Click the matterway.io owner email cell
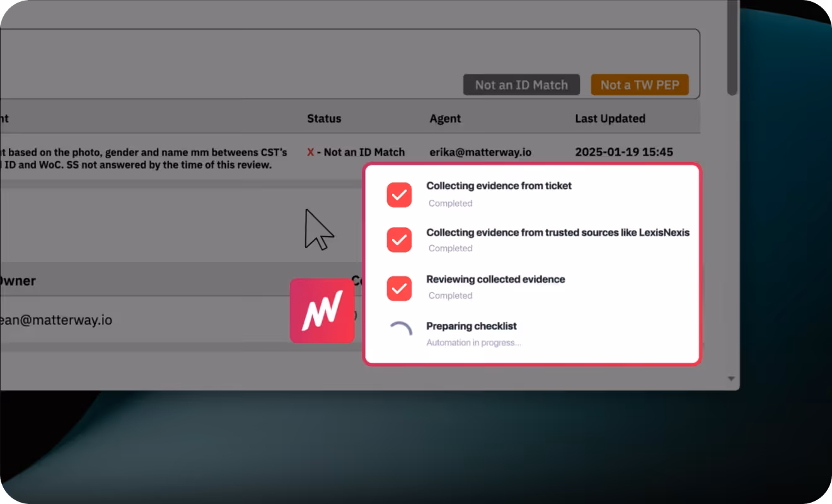Screen dimensions: 832x504 56,320
